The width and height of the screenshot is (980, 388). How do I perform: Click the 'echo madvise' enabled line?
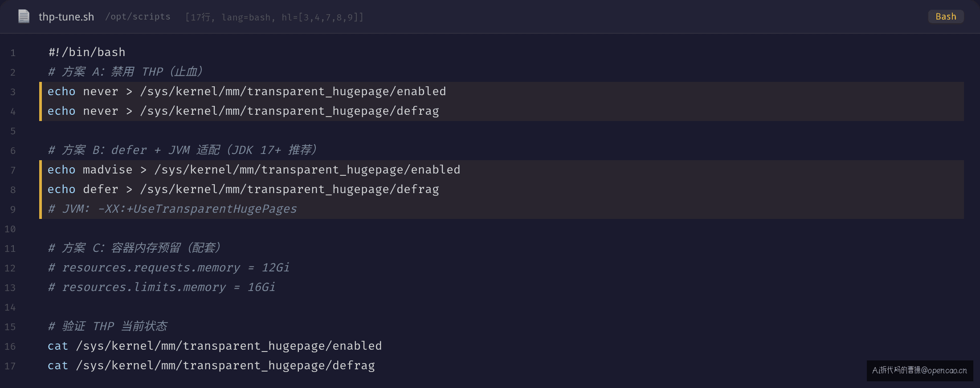(254, 170)
